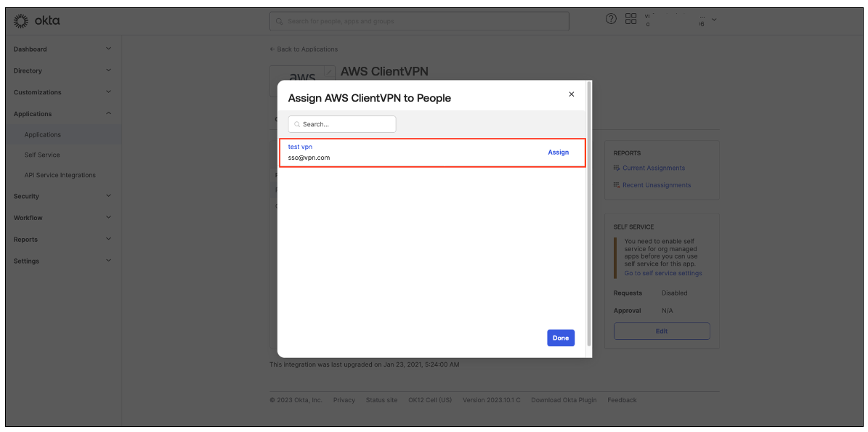Click the Feedback footer link

[x=622, y=400]
